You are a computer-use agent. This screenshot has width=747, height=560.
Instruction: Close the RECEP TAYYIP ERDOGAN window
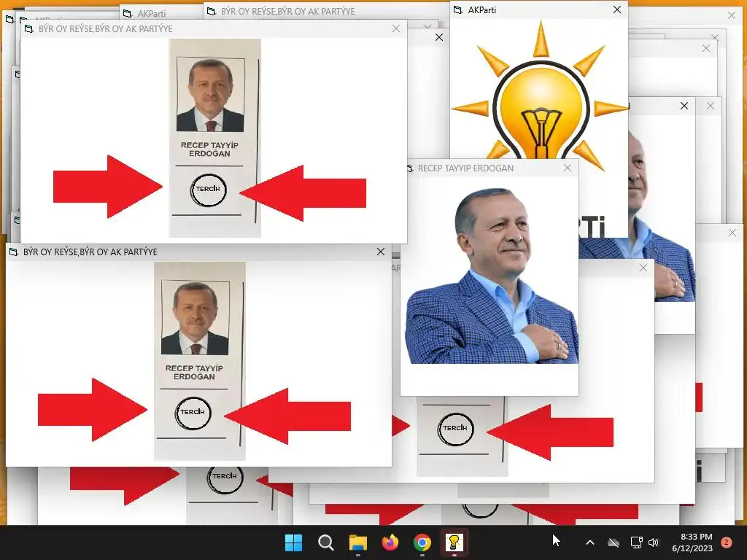[x=568, y=168]
